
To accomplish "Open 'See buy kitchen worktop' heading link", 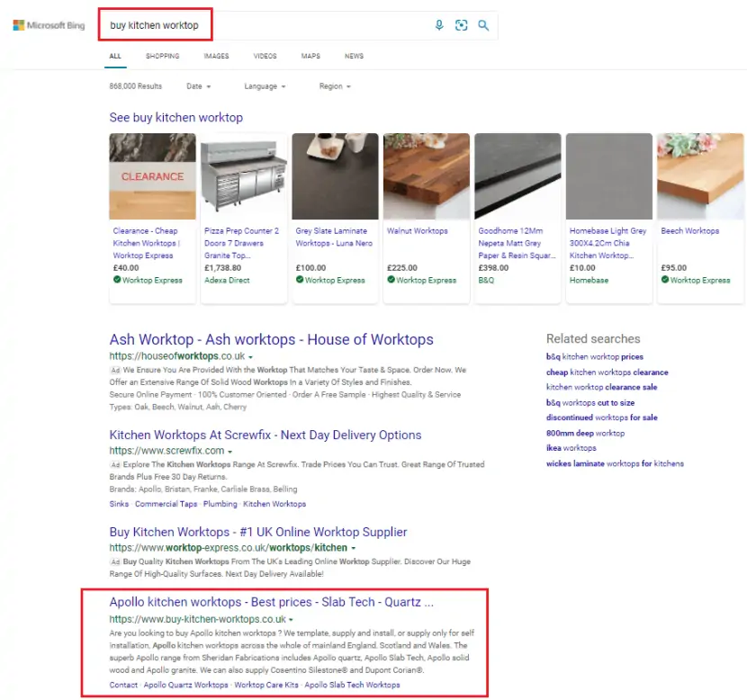I will click(175, 118).
